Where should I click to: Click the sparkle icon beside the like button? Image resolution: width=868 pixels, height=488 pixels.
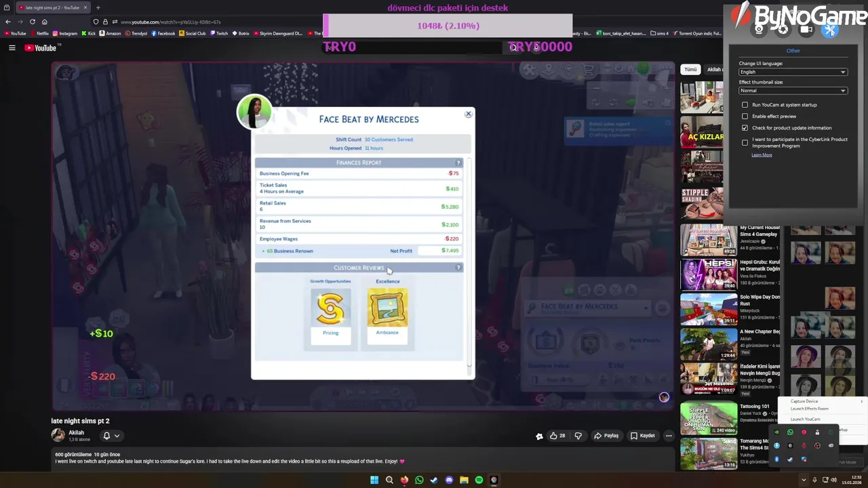coord(539,436)
